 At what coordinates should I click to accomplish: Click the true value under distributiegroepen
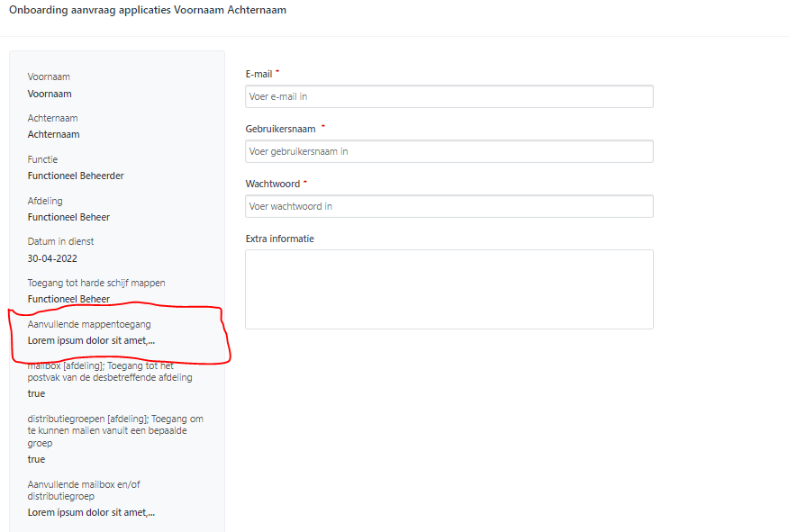pos(36,459)
